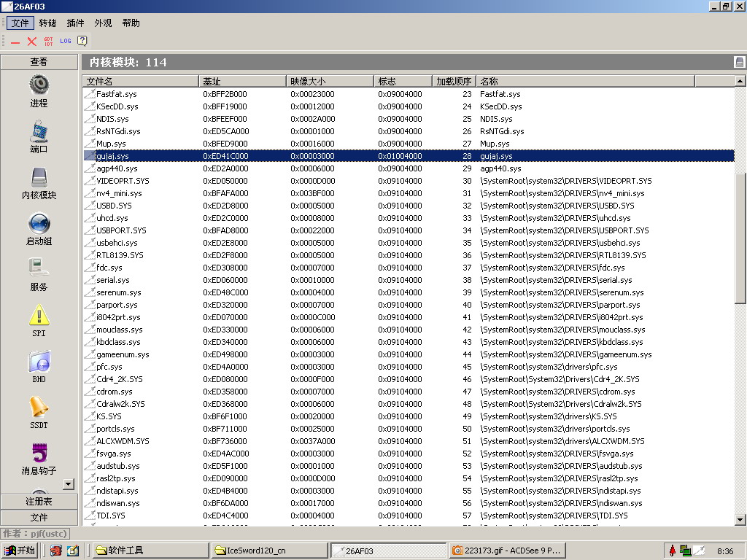This screenshot has width=747, height=560.
Task: Sort by the 映像大小 column header
Action: click(330, 82)
